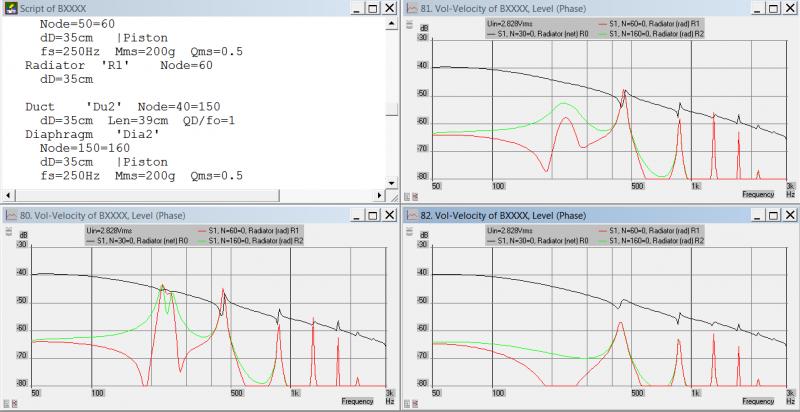This screenshot has height=412, width=800.
Task: Open the lines menu icon above dB in window 82
Action: 409,231
